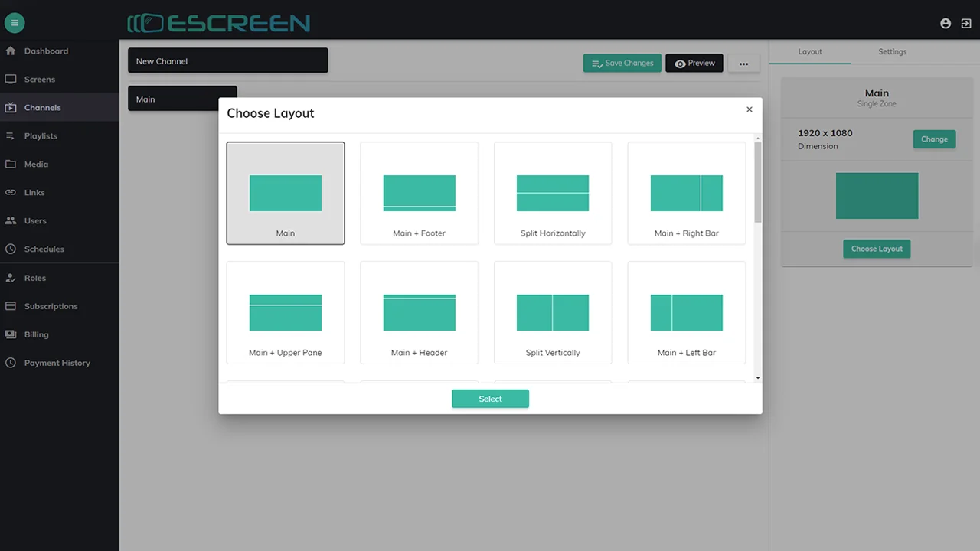Select the Main layout card
This screenshot has height=551, width=980.
[x=286, y=193]
